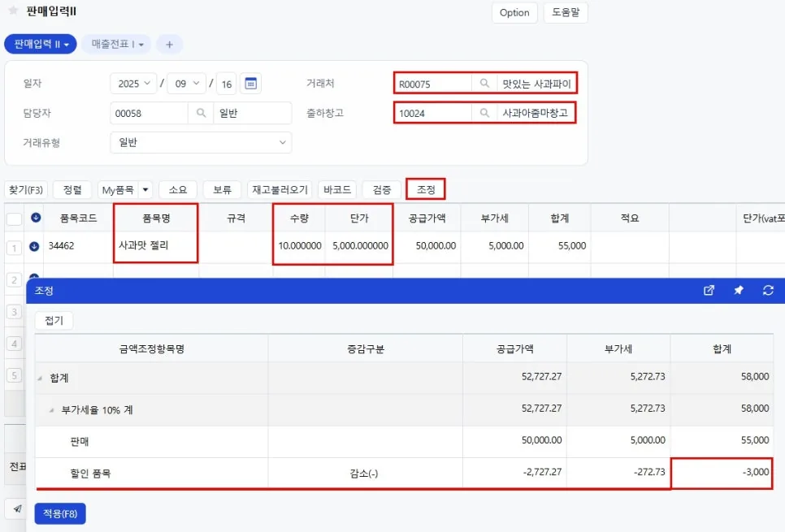Add a new tab with the plus button

[169, 45]
